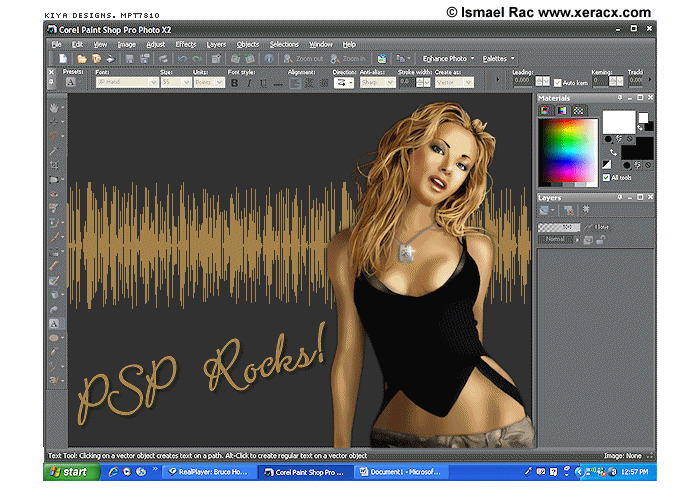Toggle Bold font style
700x500 pixels.
(x=234, y=83)
